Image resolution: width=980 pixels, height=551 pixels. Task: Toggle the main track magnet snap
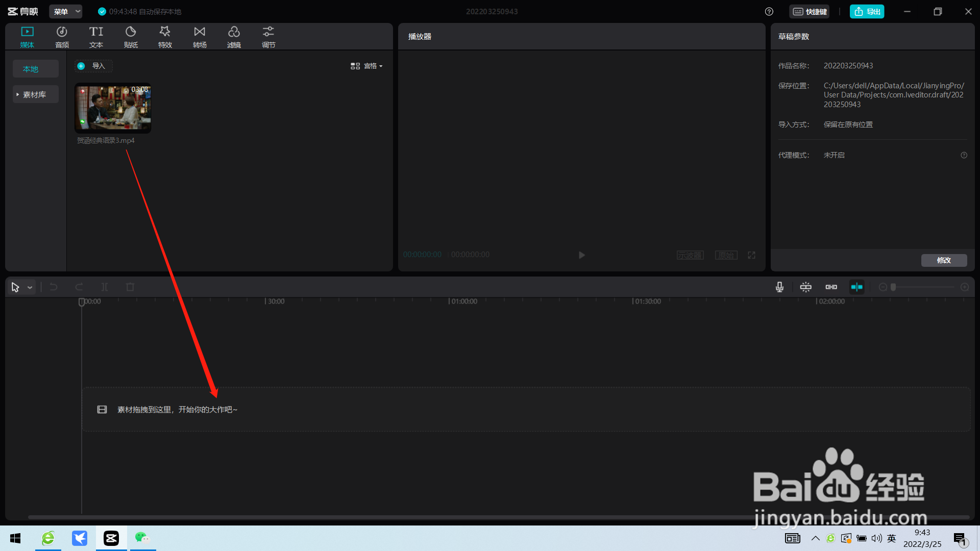pyautogui.click(x=805, y=287)
